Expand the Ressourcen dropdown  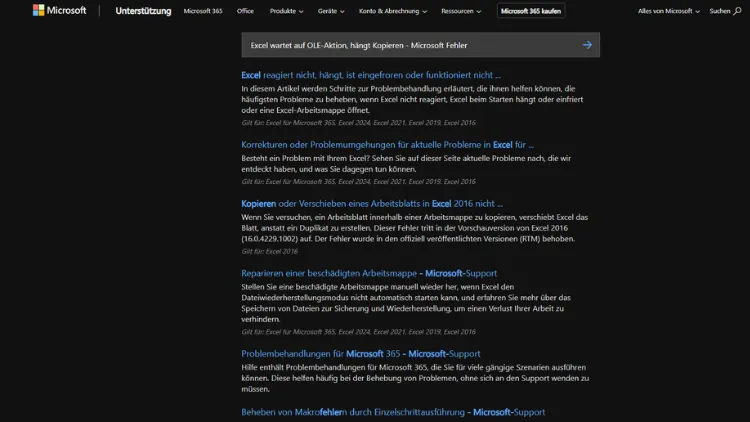[x=461, y=11]
